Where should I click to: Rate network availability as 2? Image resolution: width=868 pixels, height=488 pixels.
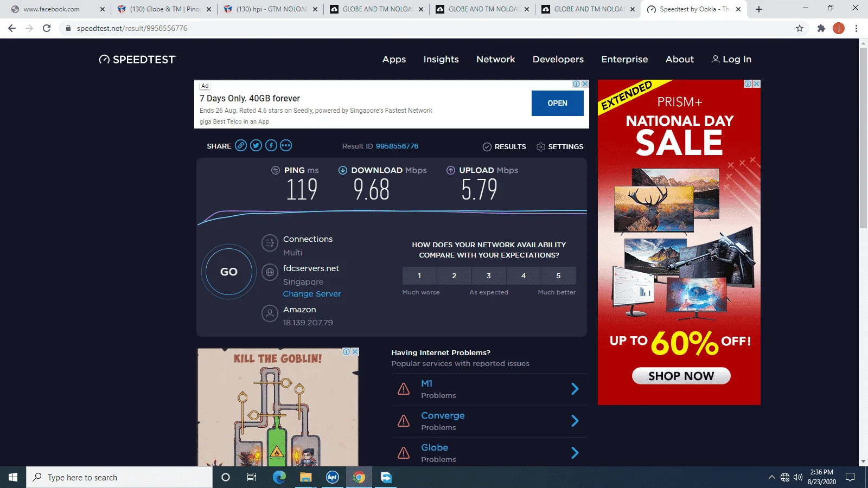click(454, 275)
